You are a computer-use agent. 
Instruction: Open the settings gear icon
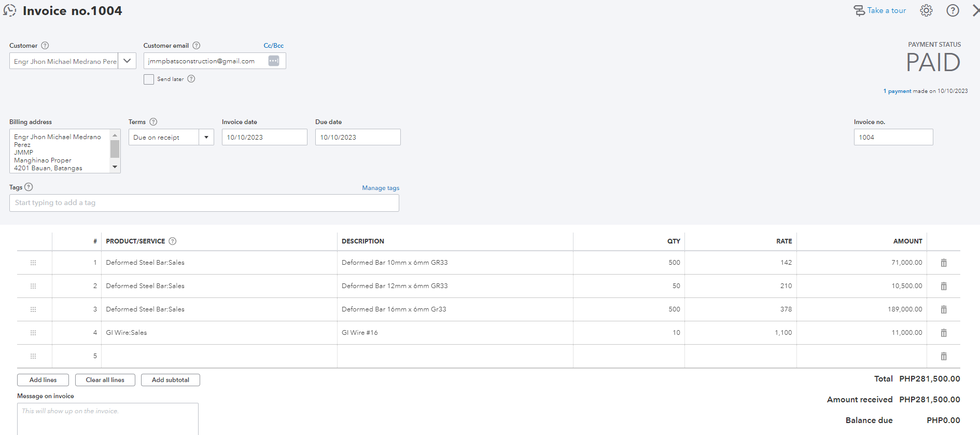(926, 10)
